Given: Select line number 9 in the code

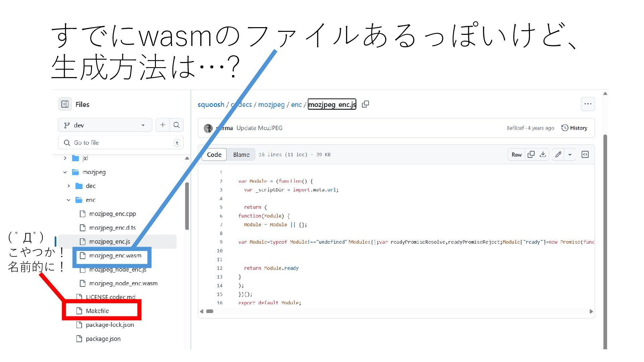Looking at the screenshot, I should coord(221,242).
